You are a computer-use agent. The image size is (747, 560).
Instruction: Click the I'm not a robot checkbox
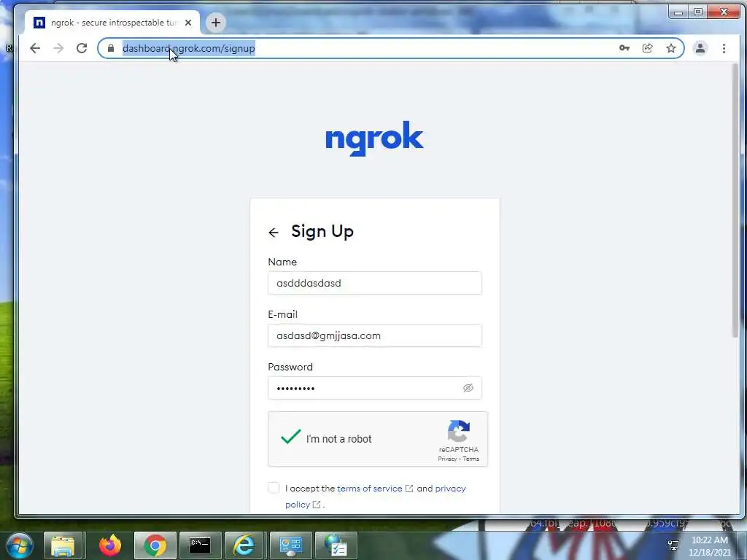(290, 437)
